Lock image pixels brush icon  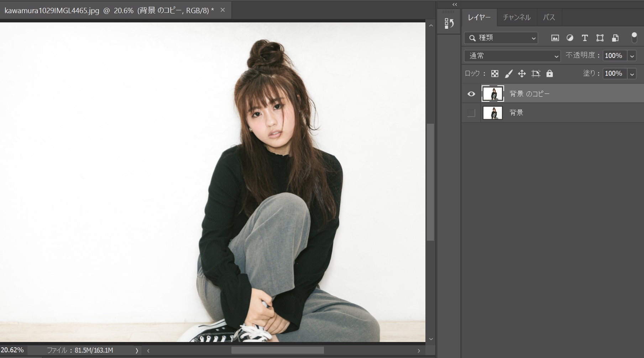pyautogui.click(x=509, y=74)
